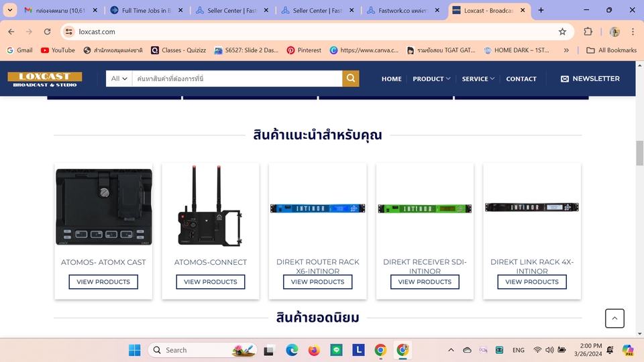
Task: Click the scroll-to-top arrow button
Action: 614,318
